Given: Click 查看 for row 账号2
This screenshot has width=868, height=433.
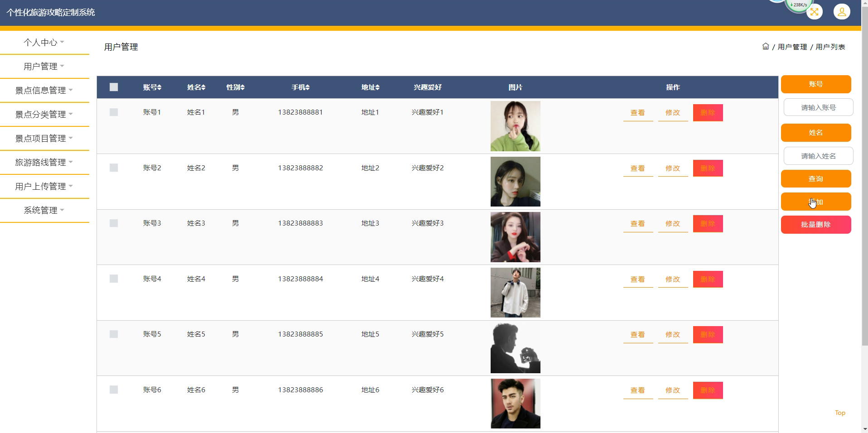Looking at the screenshot, I should [638, 168].
